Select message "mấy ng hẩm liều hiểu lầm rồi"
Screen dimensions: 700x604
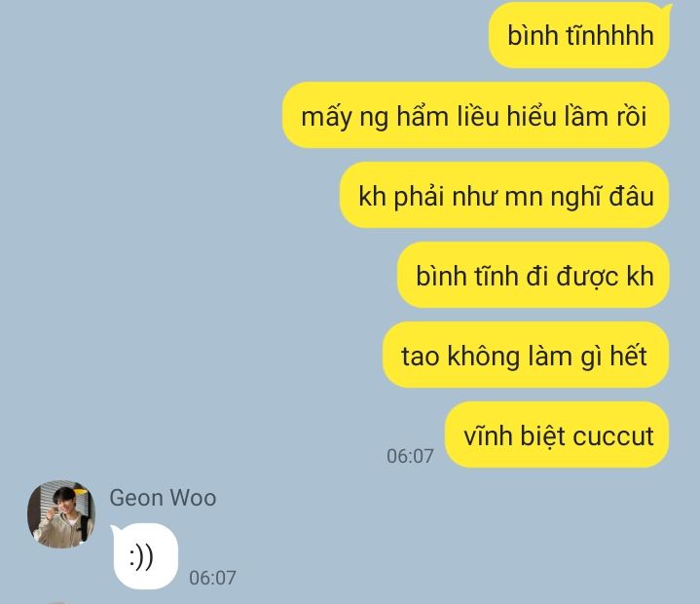click(x=475, y=115)
